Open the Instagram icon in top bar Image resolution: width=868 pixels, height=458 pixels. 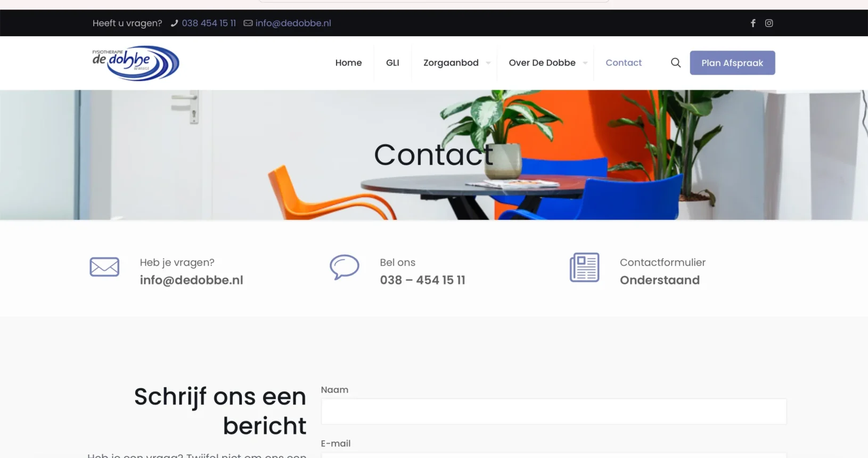769,23
